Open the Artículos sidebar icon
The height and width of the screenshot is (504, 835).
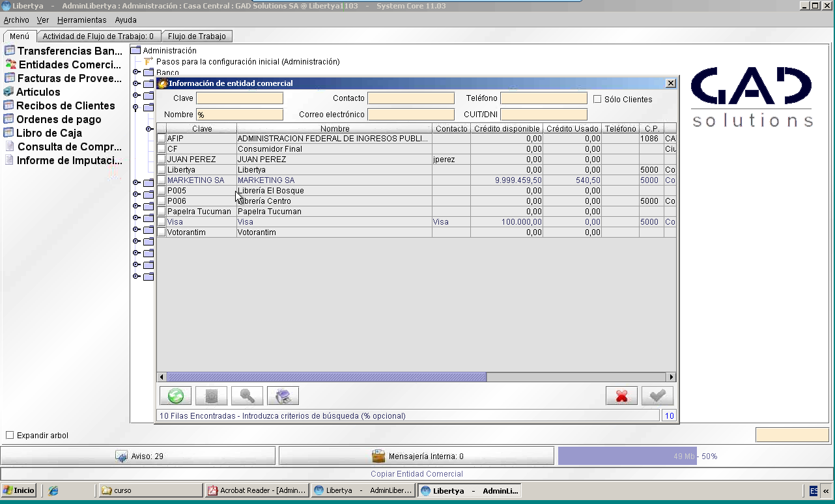8,92
